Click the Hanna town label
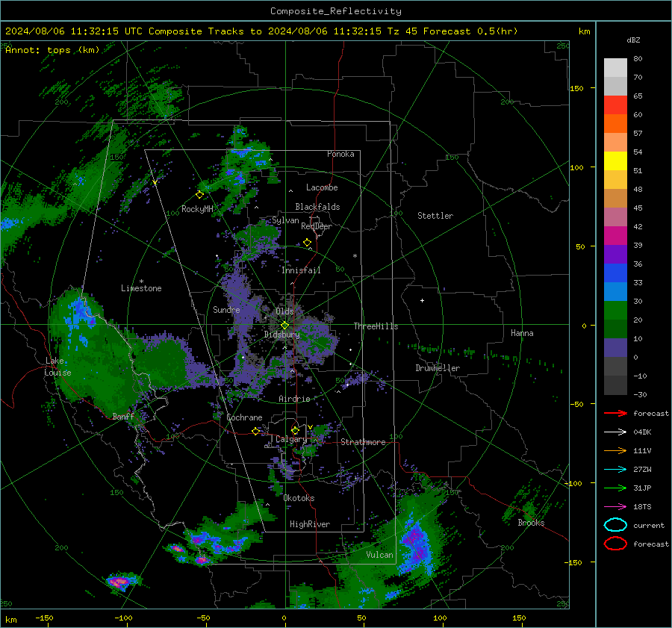The height and width of the screenshot is (628, 672). point(522,333)
